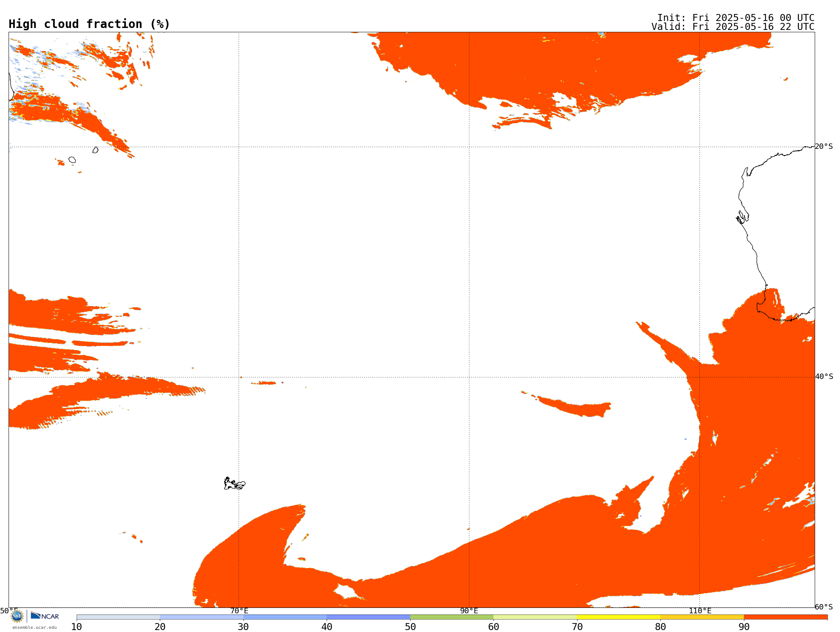
Task: Click the 90°E longitude label
Action: point(469,611)
